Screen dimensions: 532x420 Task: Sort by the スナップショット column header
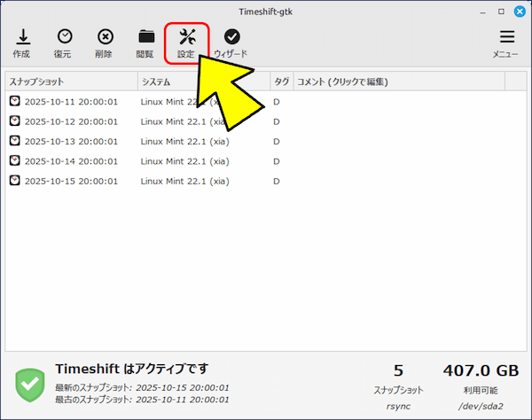coord(71,82)
